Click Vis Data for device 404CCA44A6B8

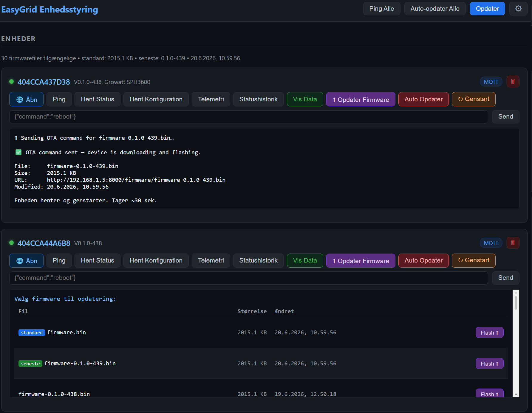point(305,261)
